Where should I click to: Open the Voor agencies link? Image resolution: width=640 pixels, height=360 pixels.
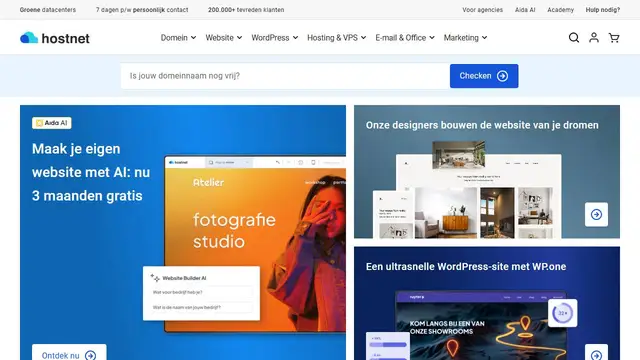(x=482, y=10)
